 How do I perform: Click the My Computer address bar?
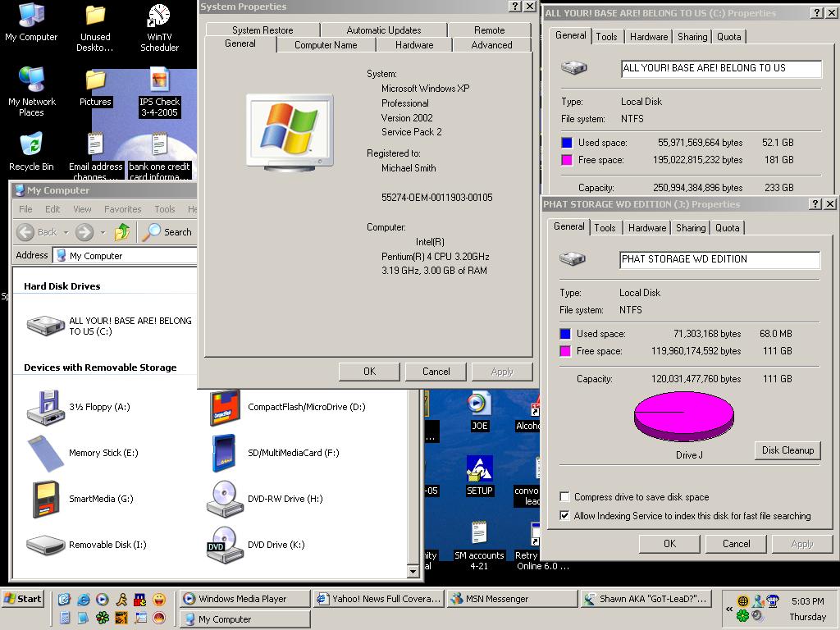126,256
